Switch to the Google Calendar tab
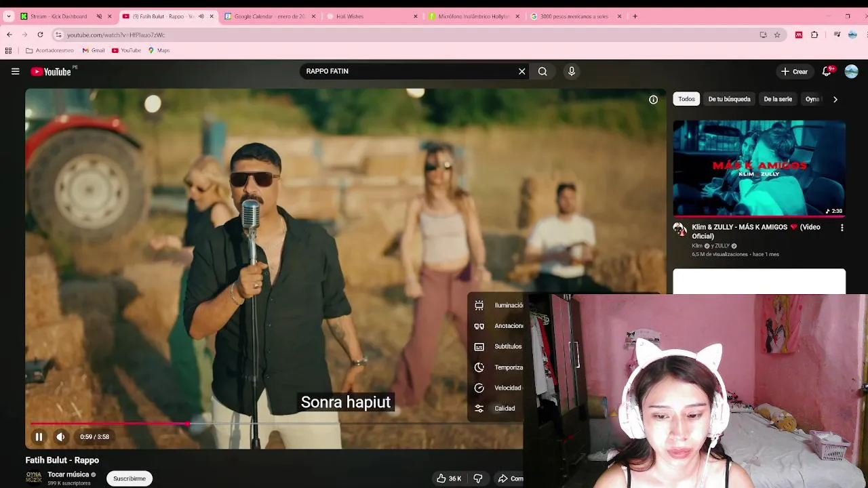The image size is (868, 488). [270, 16]
